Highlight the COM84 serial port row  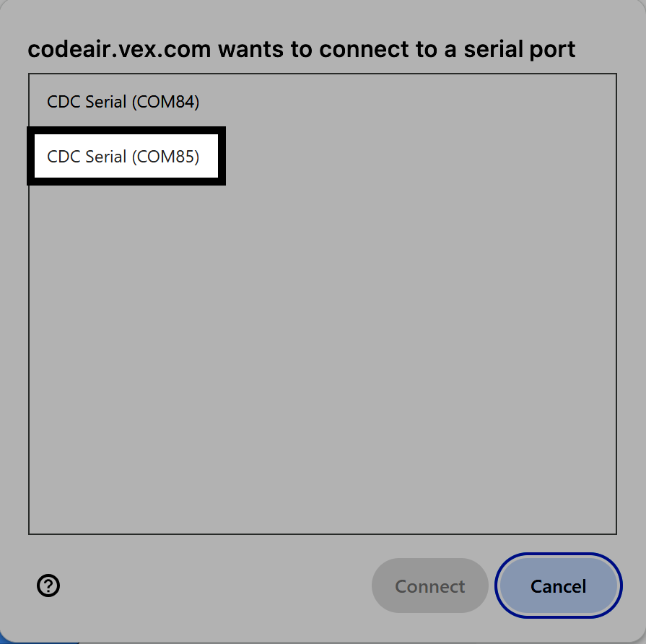tap(123, 102)
